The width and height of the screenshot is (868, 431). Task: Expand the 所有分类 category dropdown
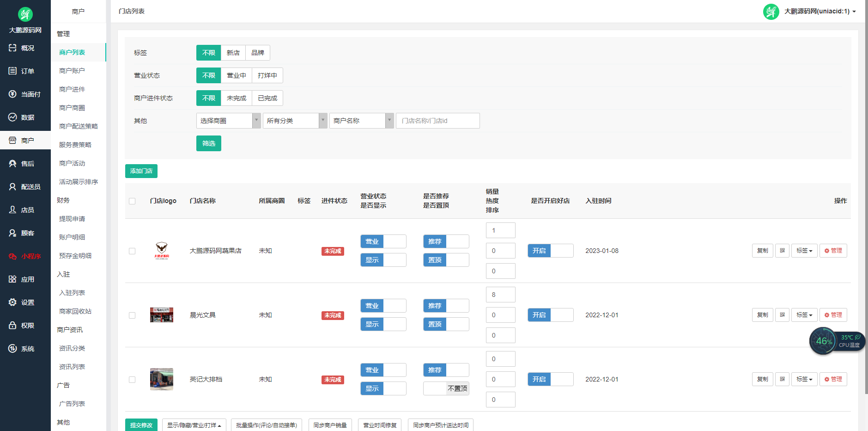pyautogui.click(x=295, y=120)
